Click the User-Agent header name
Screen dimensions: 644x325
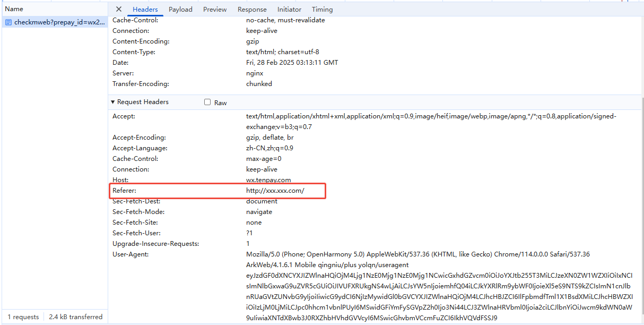tap(130, 254)
